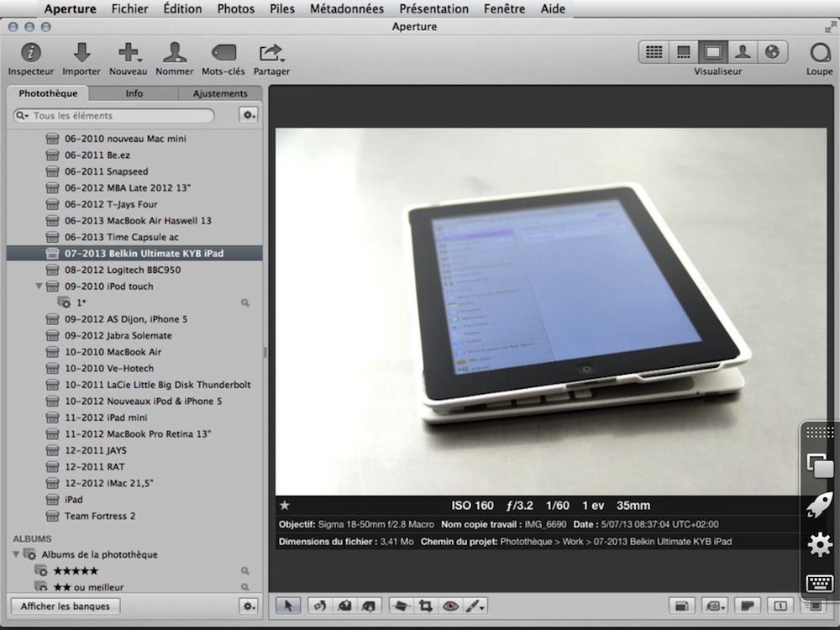840x630 pixels.
Task: Toggle the original image view button
Action: pos(681,606)
